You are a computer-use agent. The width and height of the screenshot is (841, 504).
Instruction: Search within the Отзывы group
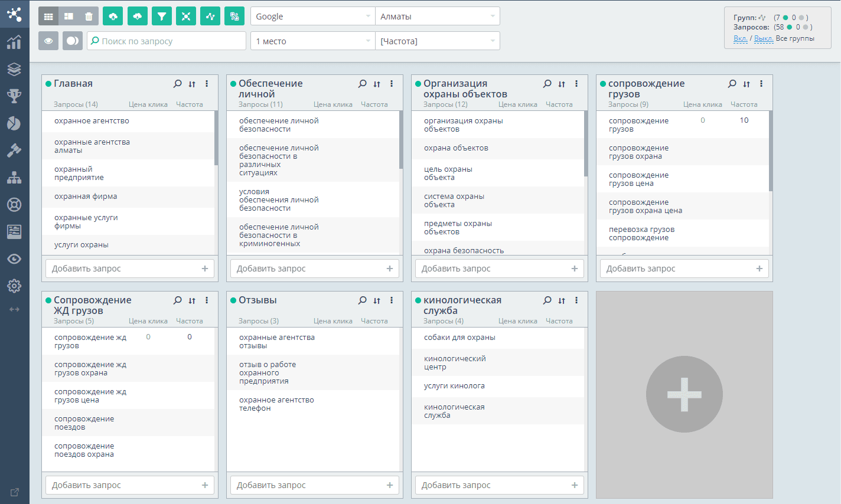[362, 300]
